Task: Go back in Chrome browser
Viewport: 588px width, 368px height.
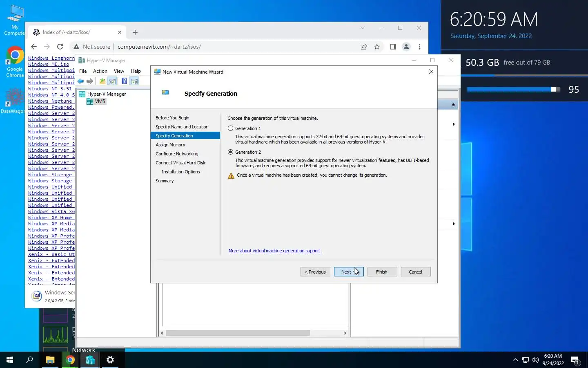Action: click(x=34, y=47)
